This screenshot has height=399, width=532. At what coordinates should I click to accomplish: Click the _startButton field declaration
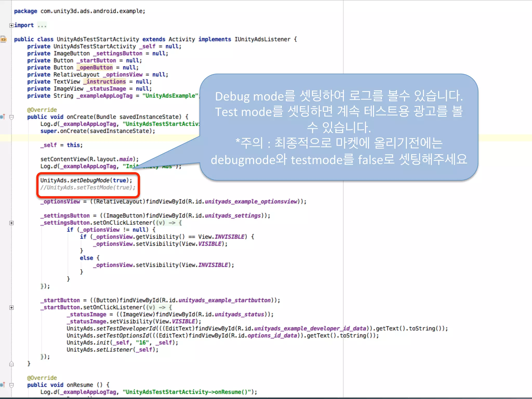click(85, 60)
